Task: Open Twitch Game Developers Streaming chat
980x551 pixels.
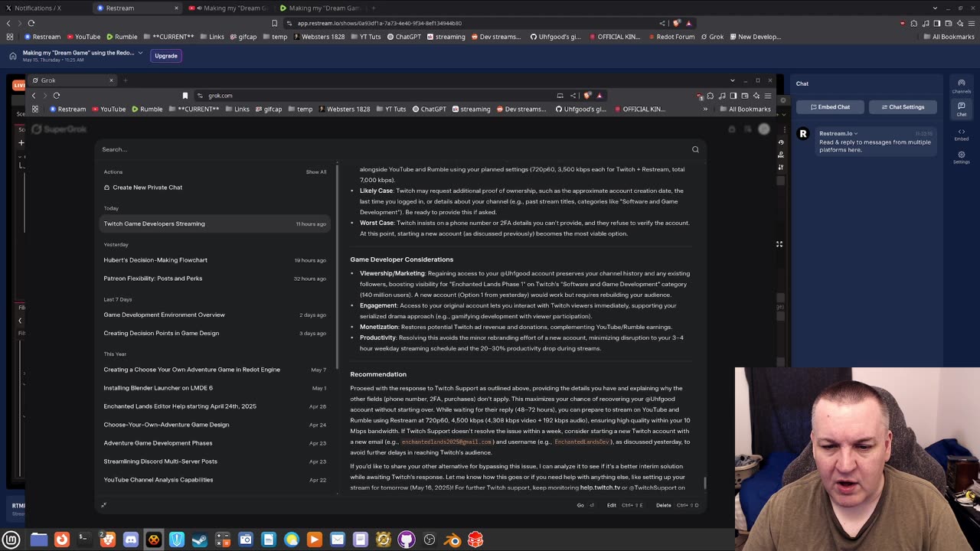Action: click(215, 223)
